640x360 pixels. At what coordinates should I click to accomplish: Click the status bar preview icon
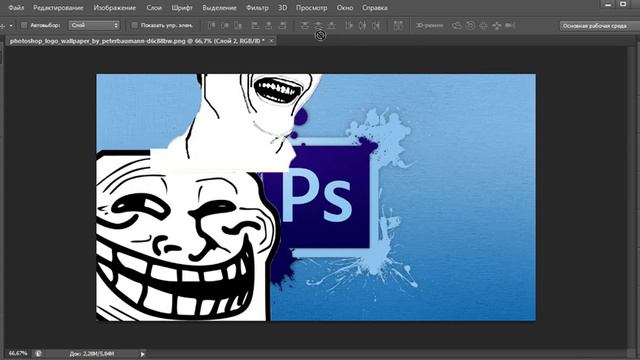38,353
